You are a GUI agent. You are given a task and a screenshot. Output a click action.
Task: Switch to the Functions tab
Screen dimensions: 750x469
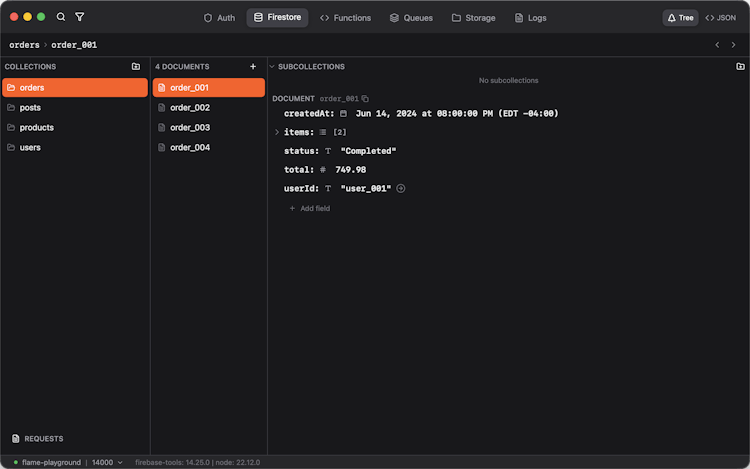(x=345, y=18)
